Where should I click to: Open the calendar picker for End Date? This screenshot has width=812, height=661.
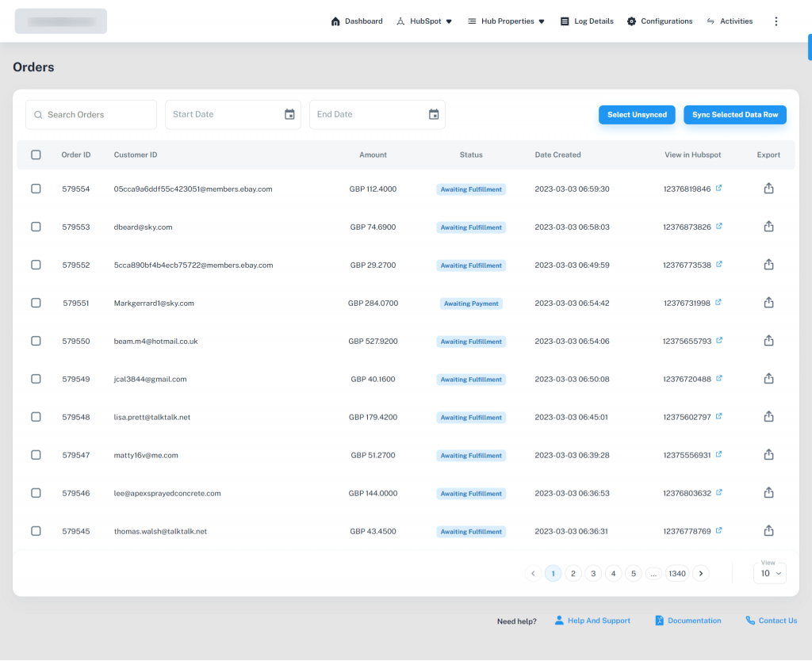tap(434, 114)
